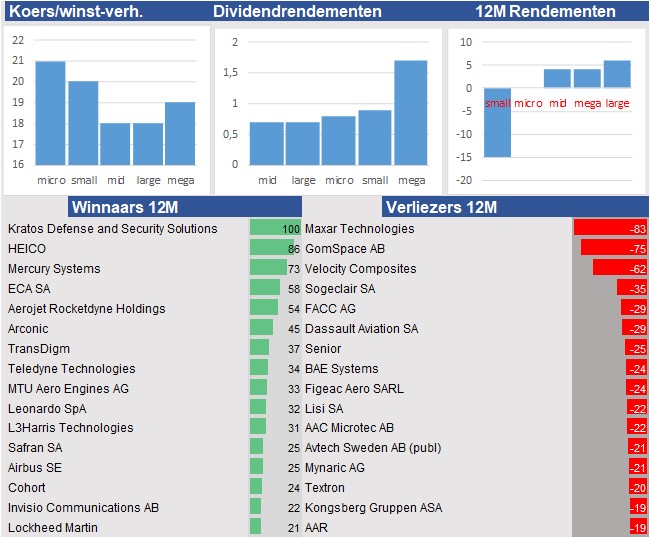Select 'Invisio Communications AB' row
The width and height of the screenshot is (650, 538).
click(x=83, y=508)
